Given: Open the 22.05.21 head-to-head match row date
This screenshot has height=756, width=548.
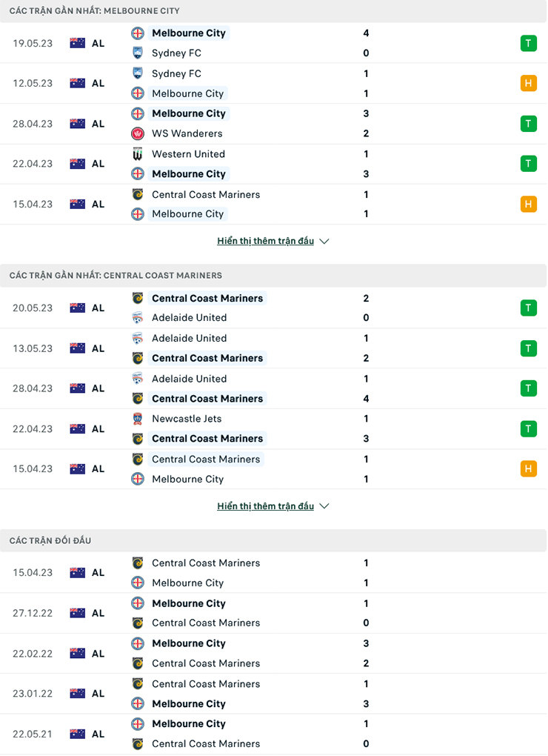Looking at the screenshot, I should [x=33, y=734].
